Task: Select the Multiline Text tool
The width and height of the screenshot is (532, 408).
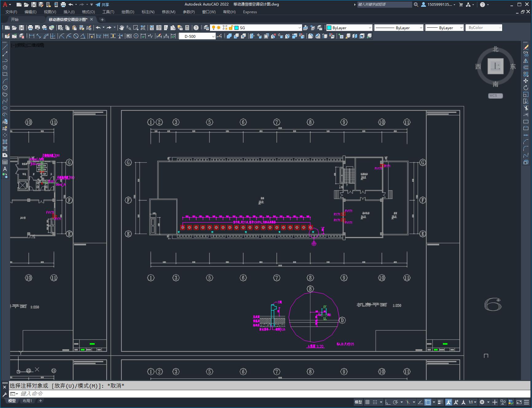Action: click(5, 169)
